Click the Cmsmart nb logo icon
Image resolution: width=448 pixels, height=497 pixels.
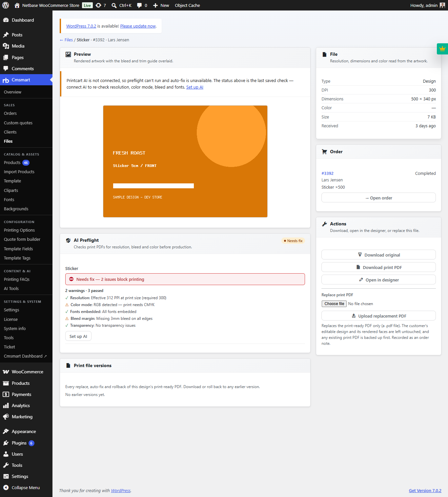tap(6, 80)
